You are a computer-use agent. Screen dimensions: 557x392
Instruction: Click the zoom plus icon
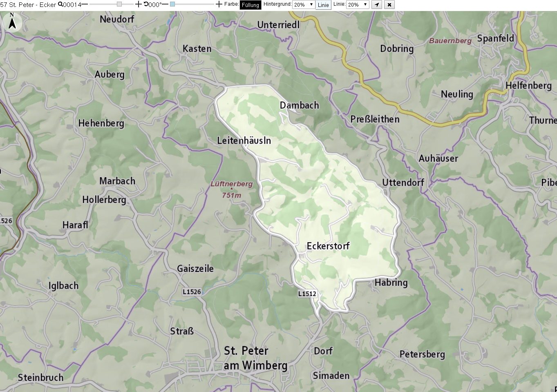coord(139,4)
